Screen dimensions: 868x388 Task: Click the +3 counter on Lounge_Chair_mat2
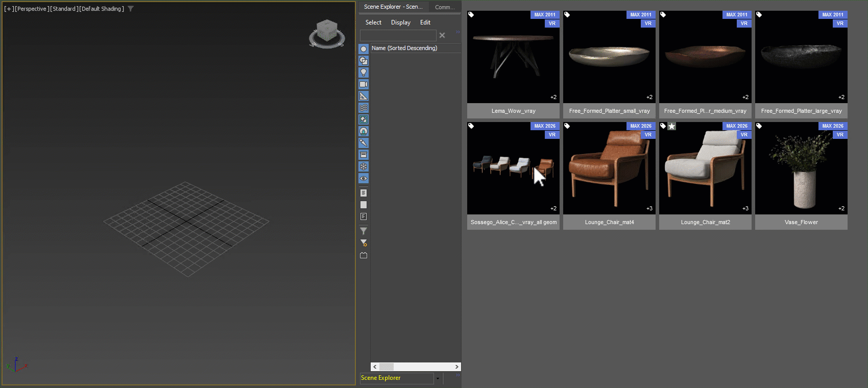point(745,208)
